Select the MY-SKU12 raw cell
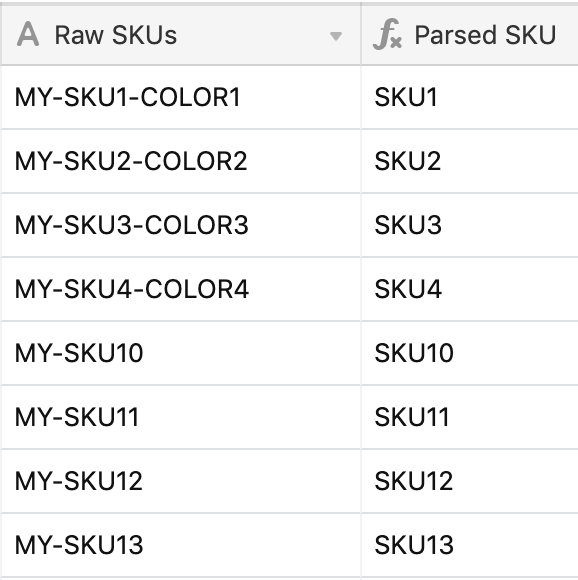Screen dimensions: 578x580 180,482
